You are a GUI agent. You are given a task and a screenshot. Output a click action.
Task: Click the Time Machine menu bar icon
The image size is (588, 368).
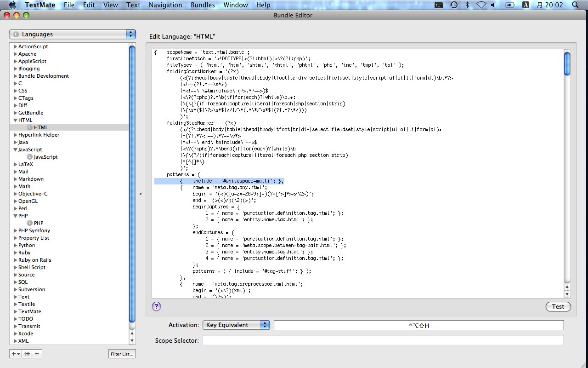point(453,5)
